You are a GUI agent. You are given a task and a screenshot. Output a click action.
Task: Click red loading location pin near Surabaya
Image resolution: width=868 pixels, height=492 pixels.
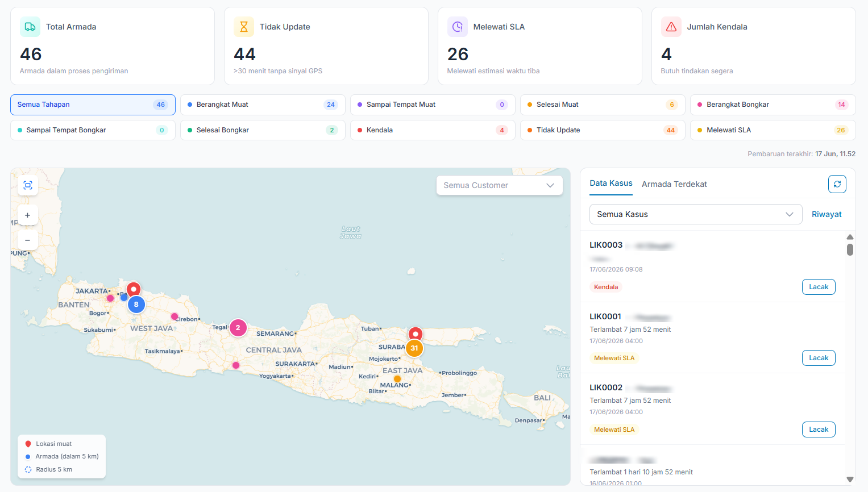click(416, 334)
